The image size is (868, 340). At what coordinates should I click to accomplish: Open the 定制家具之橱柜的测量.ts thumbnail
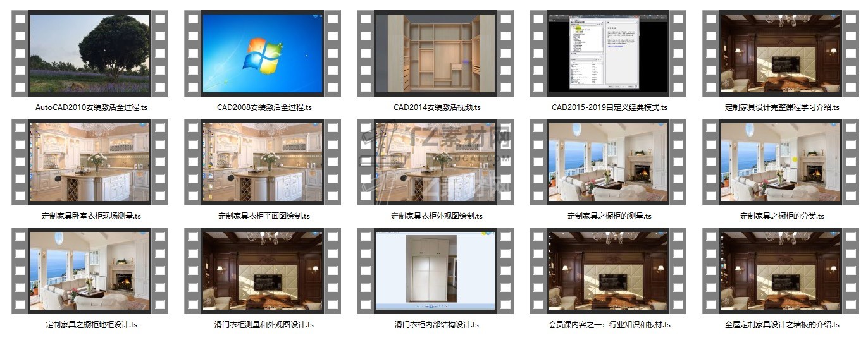[608, 162]
